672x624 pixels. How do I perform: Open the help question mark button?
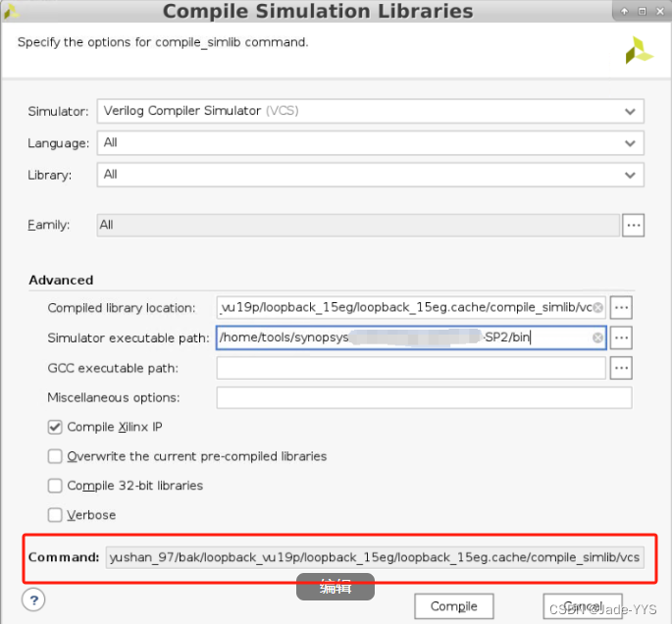(33, 600)
